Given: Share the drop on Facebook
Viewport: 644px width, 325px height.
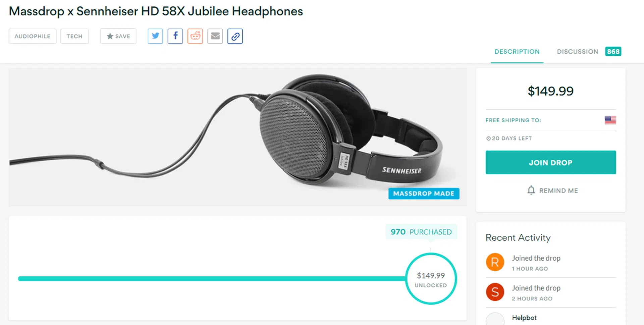Looking at the screenshot, I should point(175,36).
